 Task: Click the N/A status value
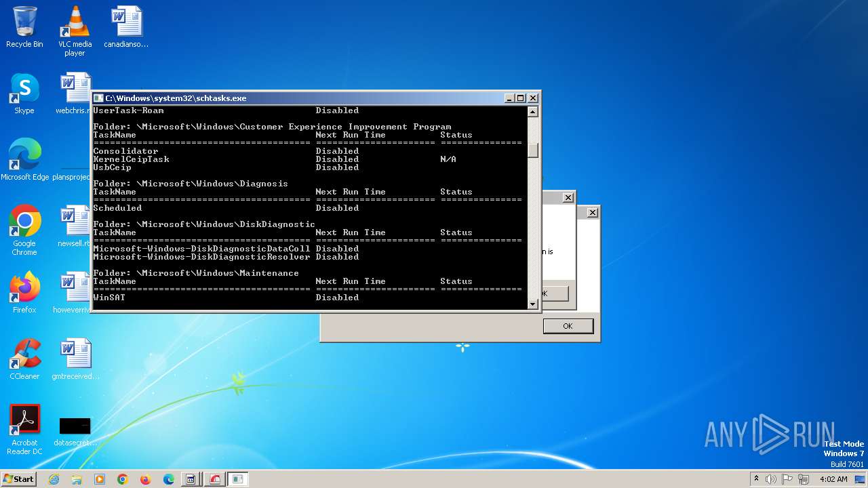(448, 159)
